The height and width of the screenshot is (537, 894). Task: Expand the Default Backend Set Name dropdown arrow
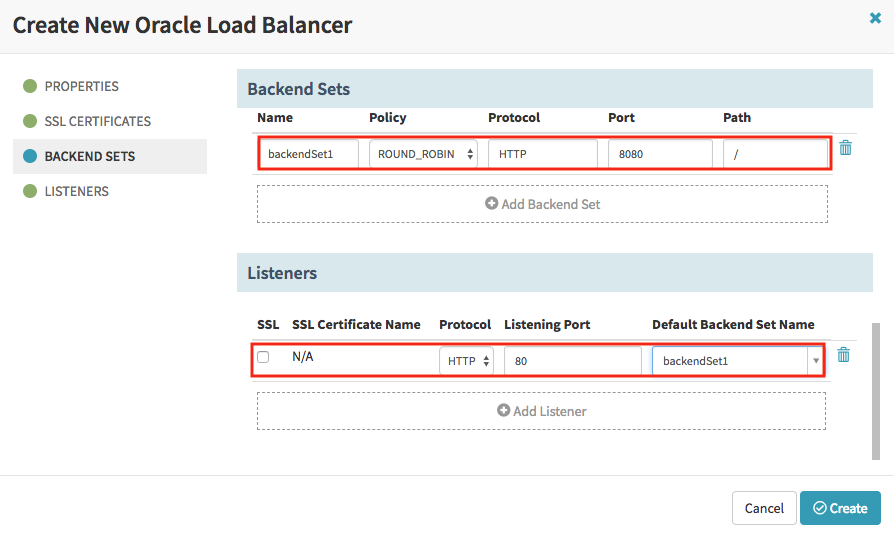[815, 361]
